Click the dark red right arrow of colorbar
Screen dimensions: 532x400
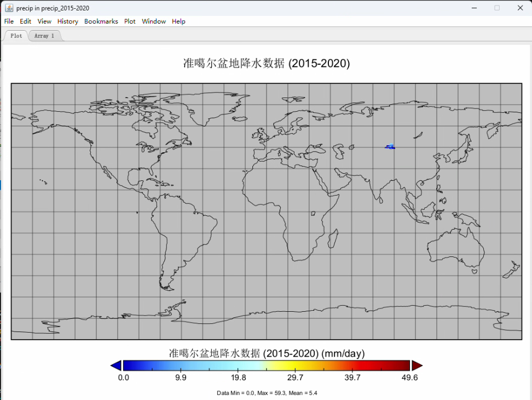[417, 365]
